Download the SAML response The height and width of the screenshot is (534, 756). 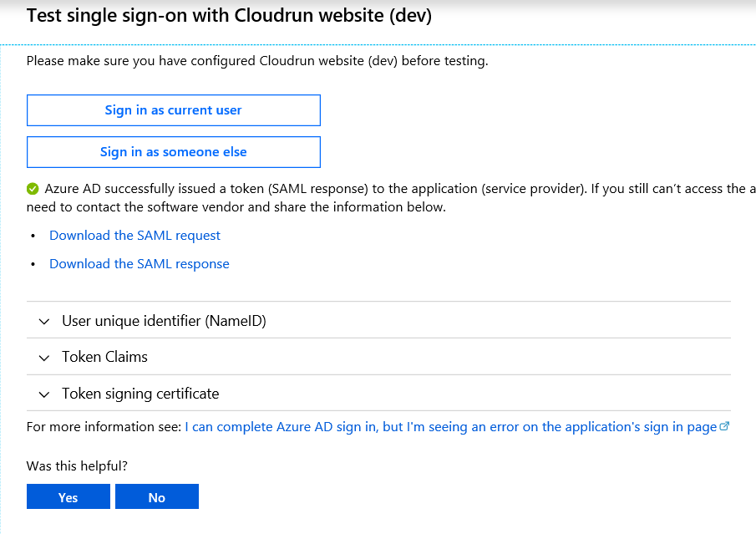point(139,263)
